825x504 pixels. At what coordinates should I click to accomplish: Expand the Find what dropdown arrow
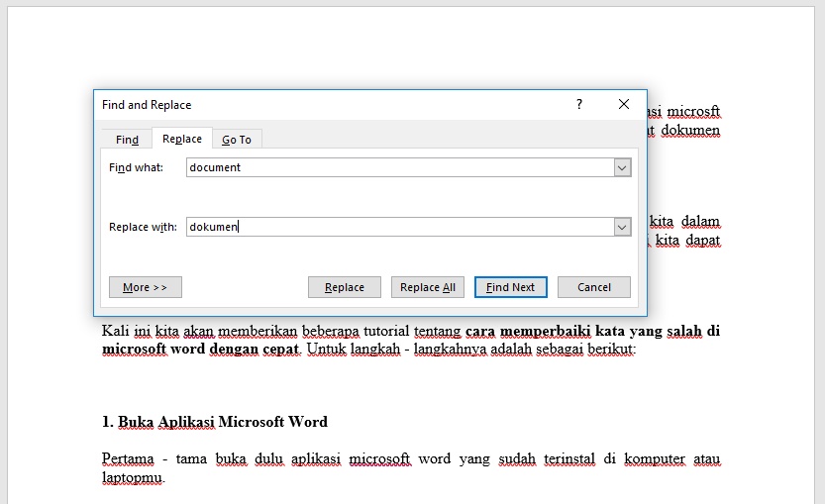click(x=622, y=167)
